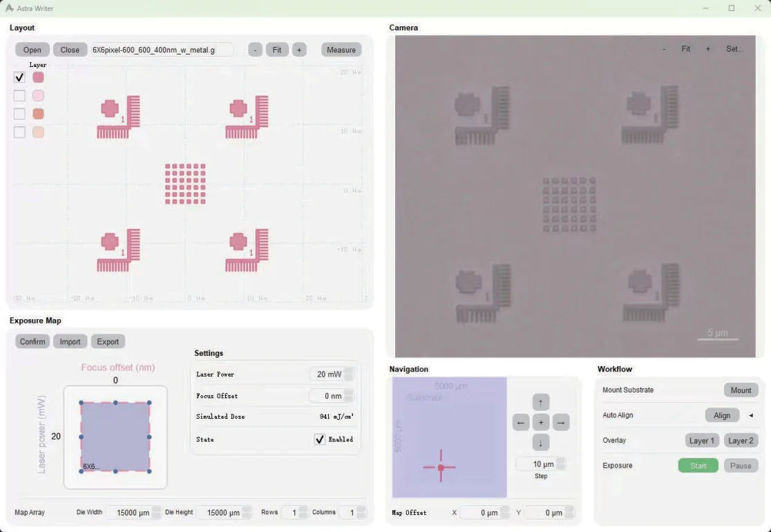Select Overlay Layer 1
The width and height of the screenshot is (771, 532).
[x=702, y=441]
